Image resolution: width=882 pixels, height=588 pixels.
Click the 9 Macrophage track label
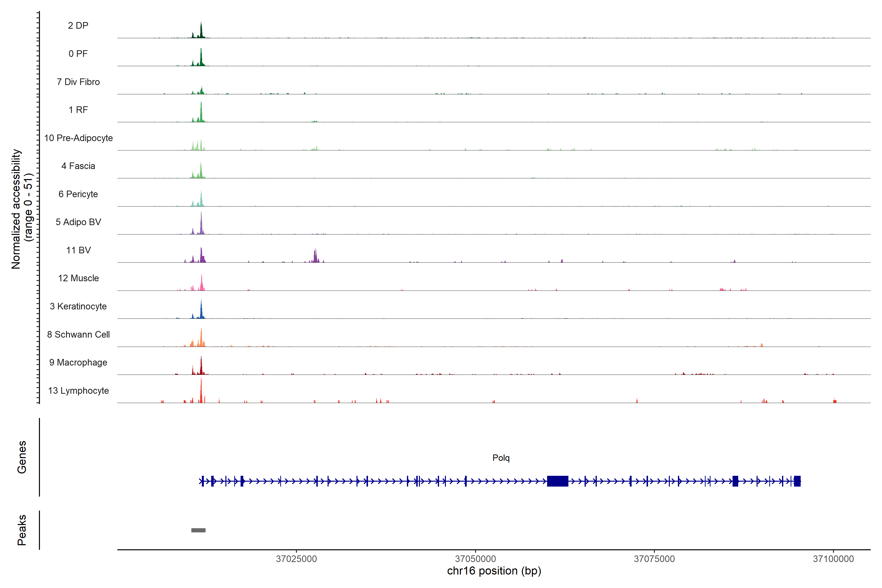[78, 363]
